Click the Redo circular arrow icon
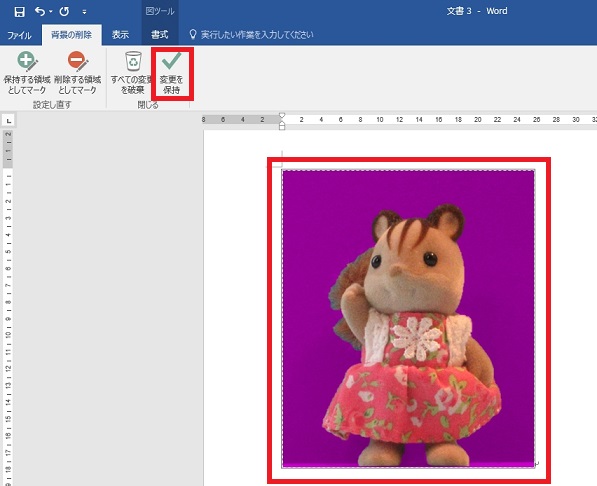This screenshot has width=597, height=486. click(x=64, y=11)
